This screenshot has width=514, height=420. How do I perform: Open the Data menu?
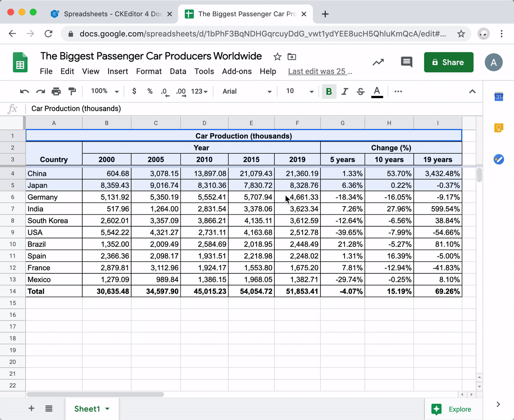178,71
